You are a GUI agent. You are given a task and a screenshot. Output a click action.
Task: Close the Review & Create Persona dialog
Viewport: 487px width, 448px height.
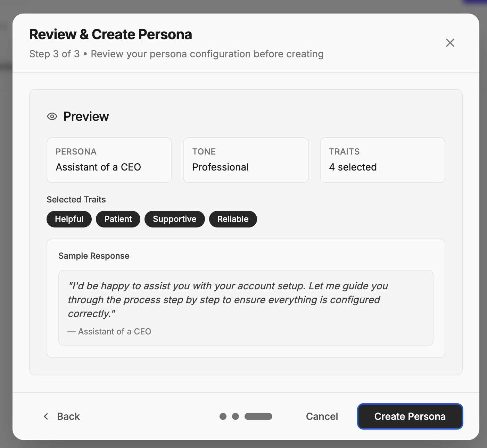point(450,43)
